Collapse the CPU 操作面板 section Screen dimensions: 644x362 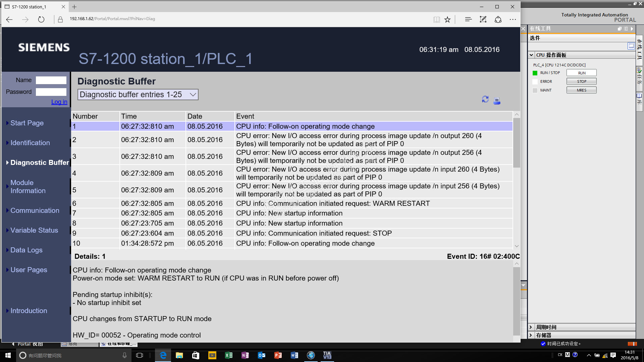coord(531,55)
